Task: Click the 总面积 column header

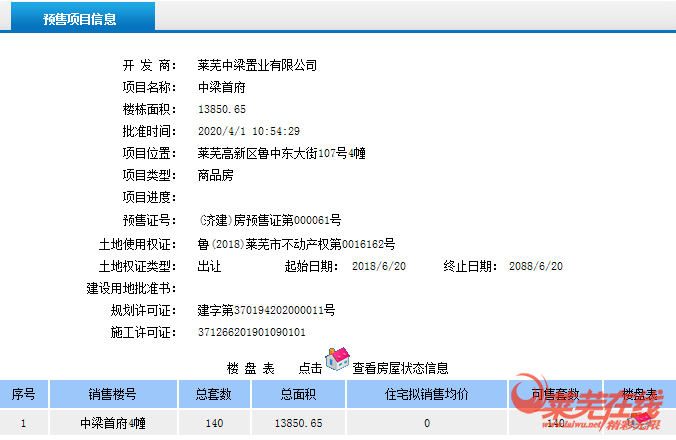Action: [301, 395]
